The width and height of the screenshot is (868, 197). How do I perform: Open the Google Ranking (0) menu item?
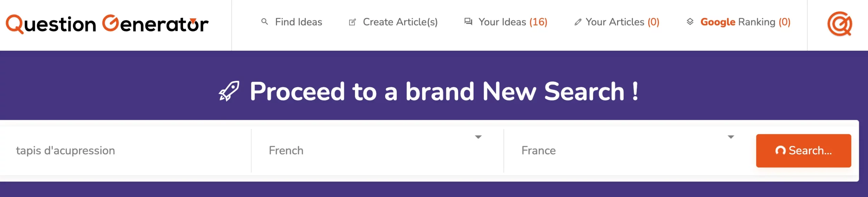[745, 22]
